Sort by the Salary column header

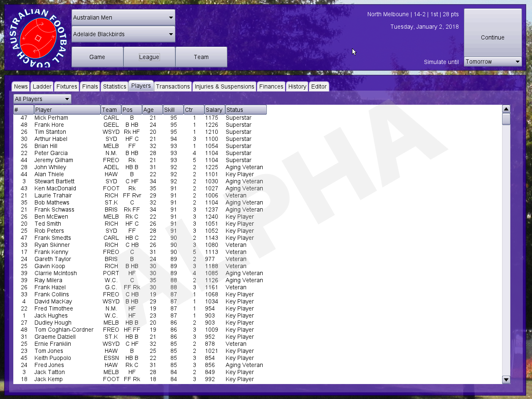[x=214, y=110]
